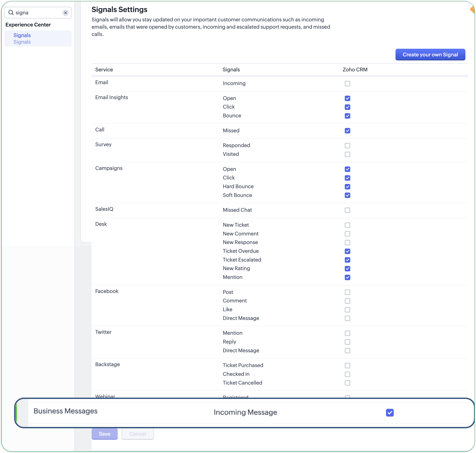Screen dimensions: 476x453
Task: Enable SalesIQ Missed Chat checkbox
Action: point(347,210)
